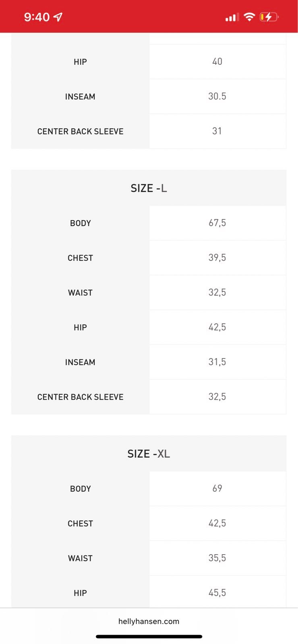Tap the location arrow icon in status bar

pyautogui.click(x=58, y=17)
